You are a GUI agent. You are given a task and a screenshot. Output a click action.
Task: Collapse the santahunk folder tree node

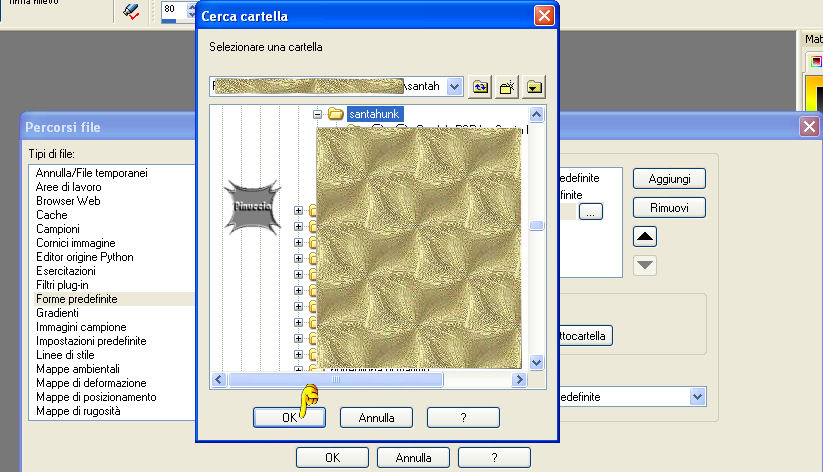pos(317,114)
